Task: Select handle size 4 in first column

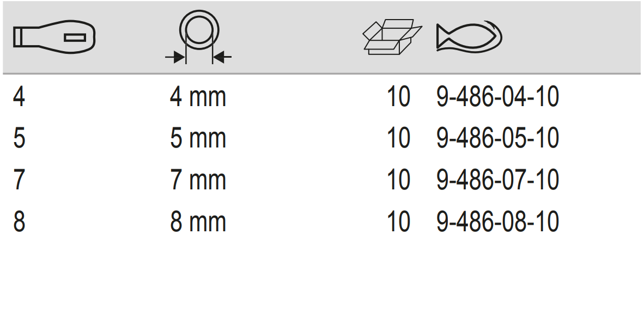Action: (19, 98)
